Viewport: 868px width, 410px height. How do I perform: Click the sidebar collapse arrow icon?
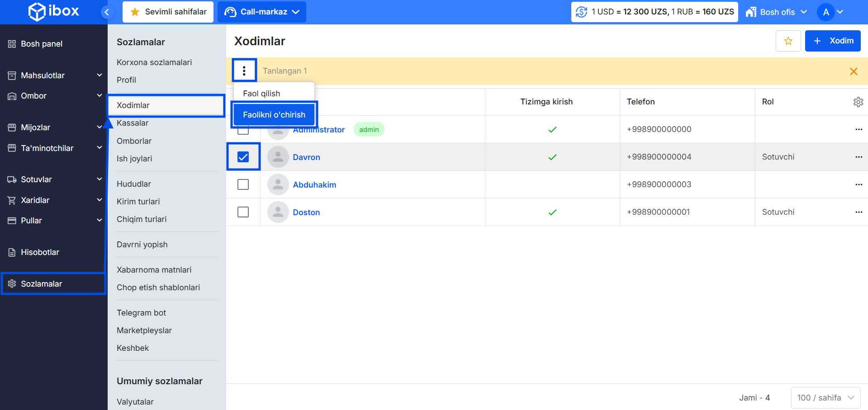coord(107,12)
